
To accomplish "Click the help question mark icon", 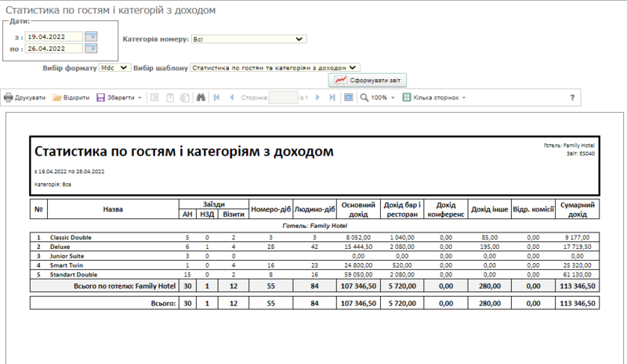I will pyautogui.click(x=572, y=98).
